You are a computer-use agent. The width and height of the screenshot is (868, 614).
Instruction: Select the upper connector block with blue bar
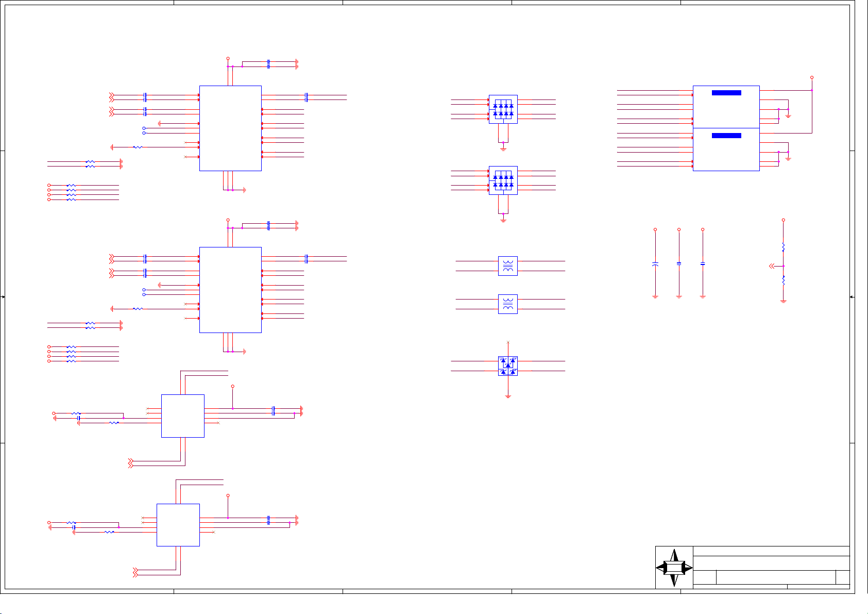[726, 107]
